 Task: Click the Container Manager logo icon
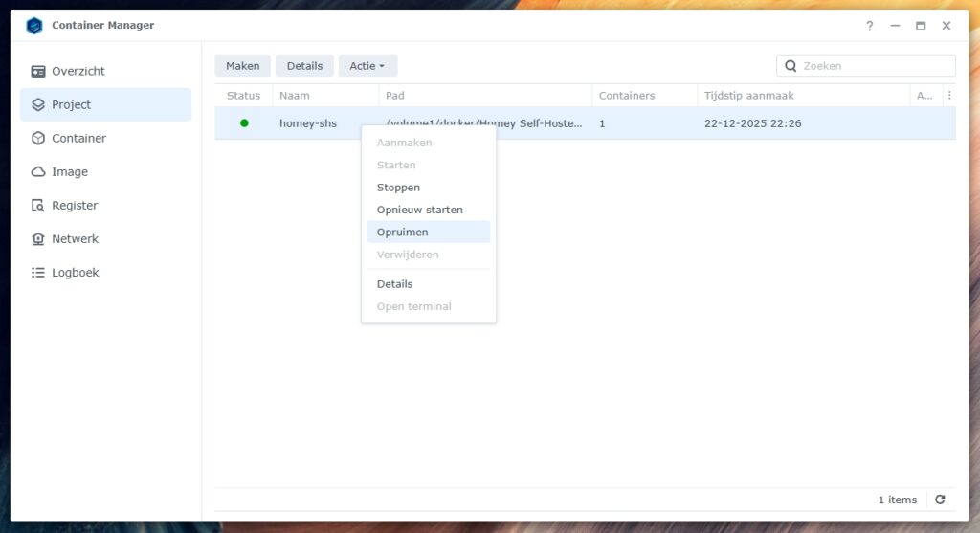coord(34,26)
